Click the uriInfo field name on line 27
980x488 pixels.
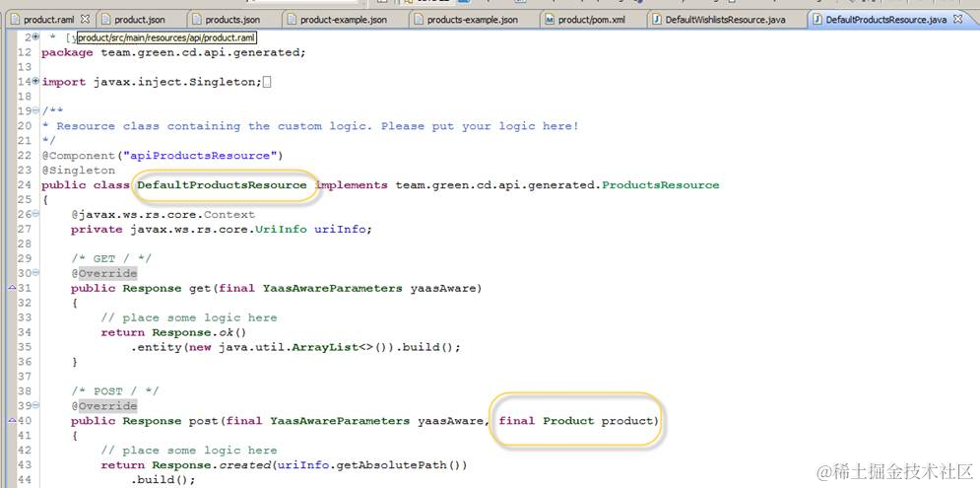pos(340,229)
